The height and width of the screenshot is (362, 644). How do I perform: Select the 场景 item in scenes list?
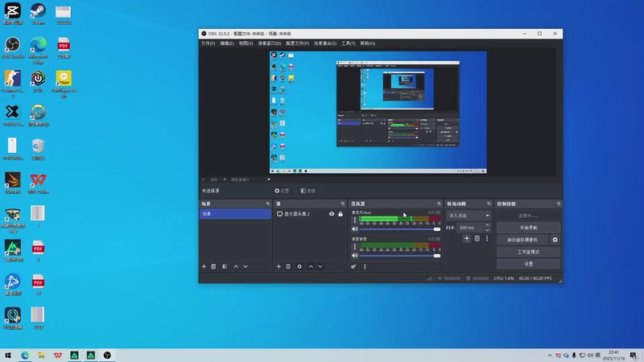[x=235, y=214]
